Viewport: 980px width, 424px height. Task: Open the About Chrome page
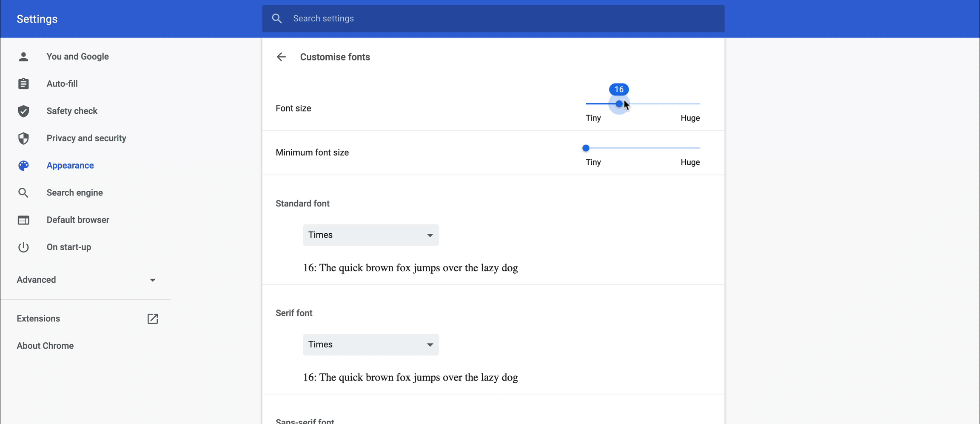pyautogui.click(x=45, y=346)
